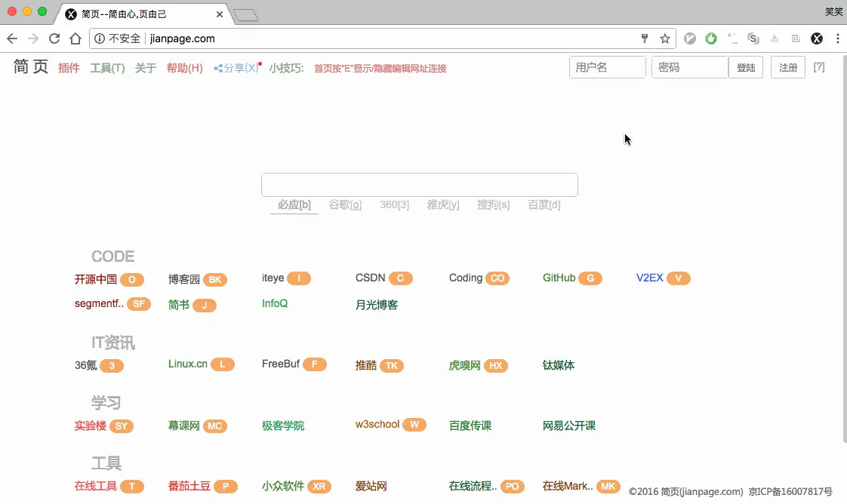Open the Coding link
The image size is (847, 504).
(x=466, y=278)
